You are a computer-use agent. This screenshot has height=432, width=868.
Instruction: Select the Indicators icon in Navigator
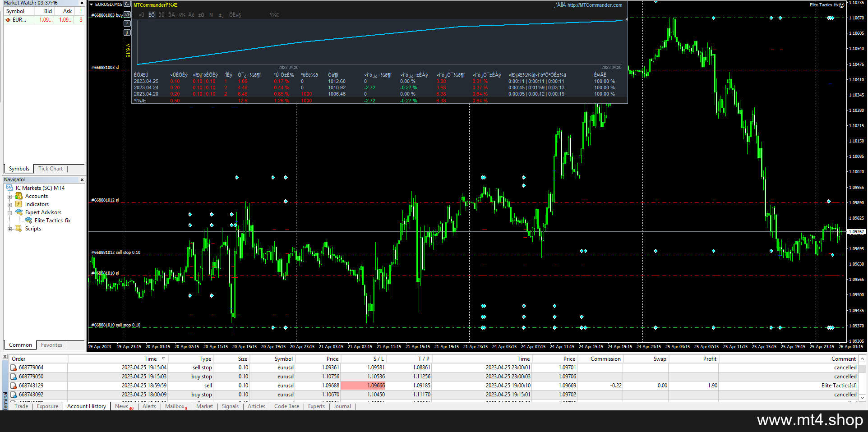18,204
